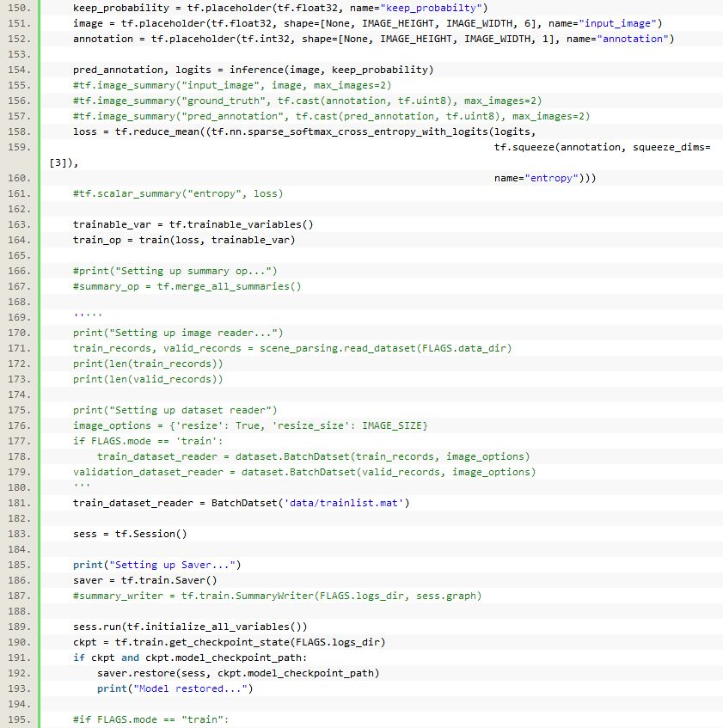This screenshot has height=728, width=723.
Task: Click the tf.squeeze(annotation, squeeze_dims= text
Action: pos(603,147)
